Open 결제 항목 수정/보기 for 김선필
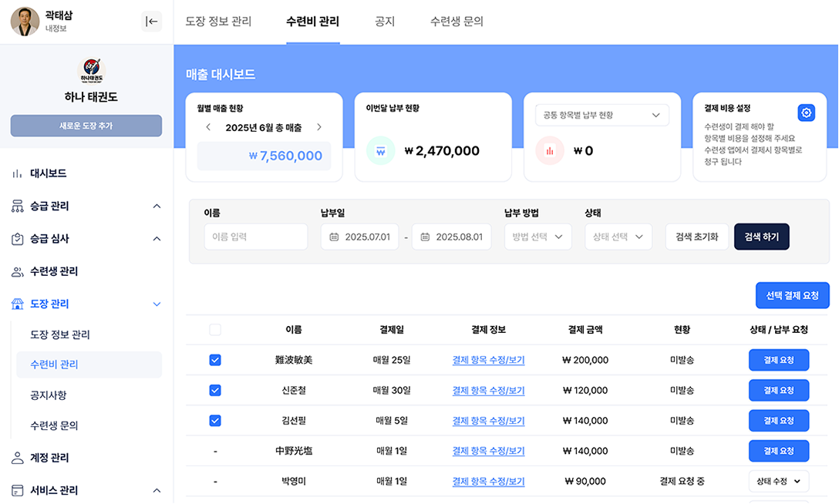The image size is (839, 504). (489, 421)
